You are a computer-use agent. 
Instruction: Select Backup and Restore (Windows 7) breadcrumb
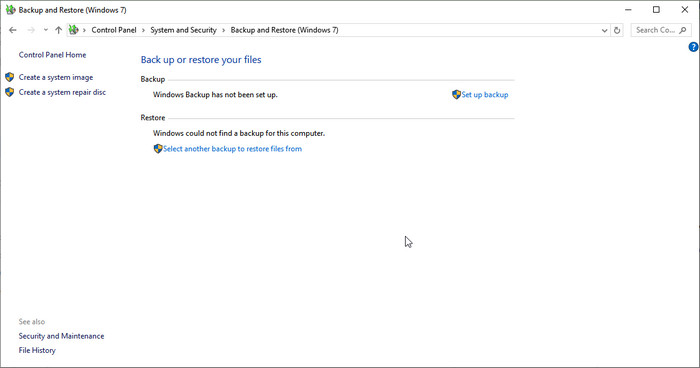284,30
